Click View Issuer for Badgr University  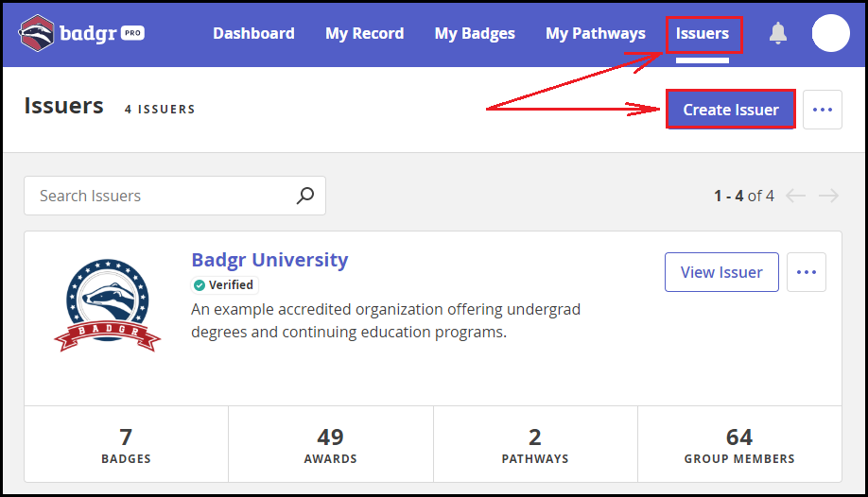click(x=721, y=272)
